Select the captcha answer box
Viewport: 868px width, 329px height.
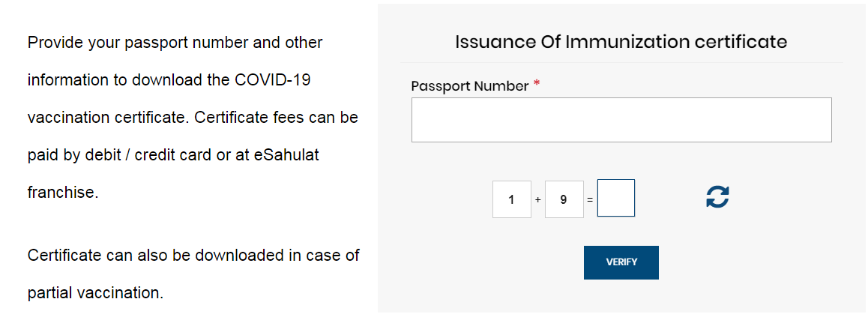tap(616, 198)
